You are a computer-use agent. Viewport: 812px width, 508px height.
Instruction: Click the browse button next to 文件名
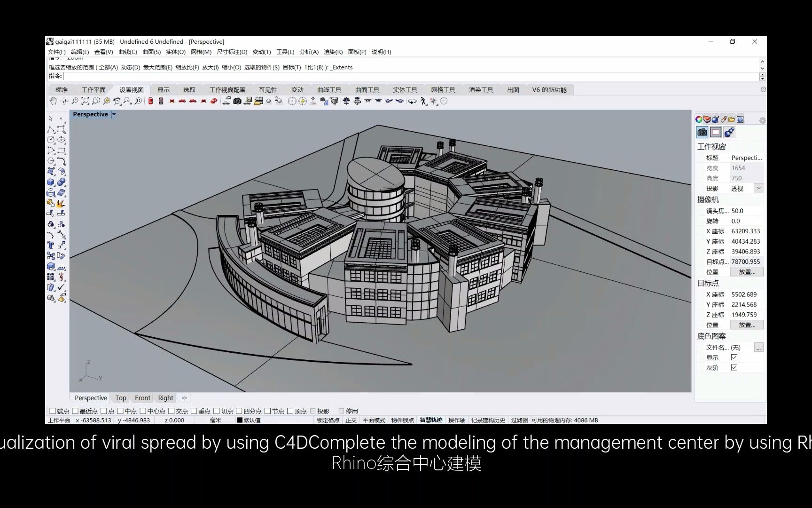click(758, 347)
